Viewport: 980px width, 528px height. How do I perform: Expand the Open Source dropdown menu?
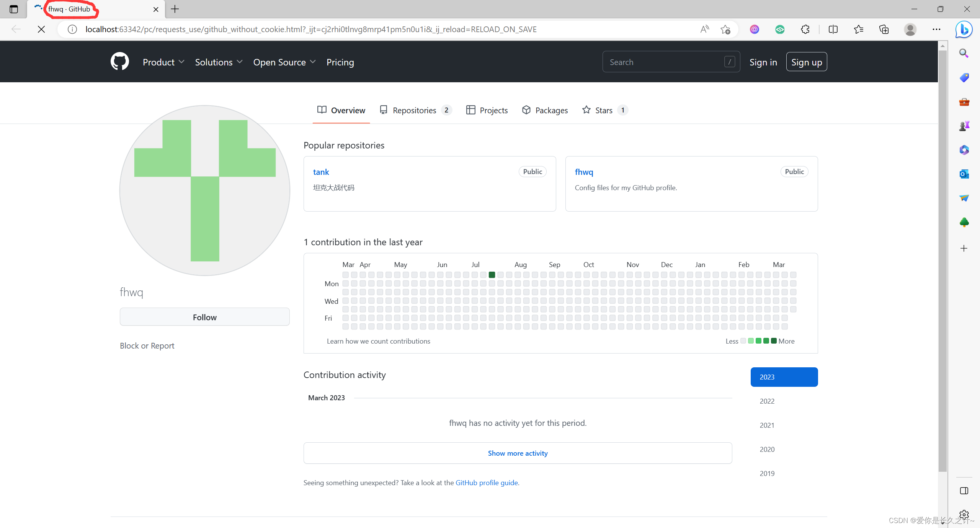(285, 62)
